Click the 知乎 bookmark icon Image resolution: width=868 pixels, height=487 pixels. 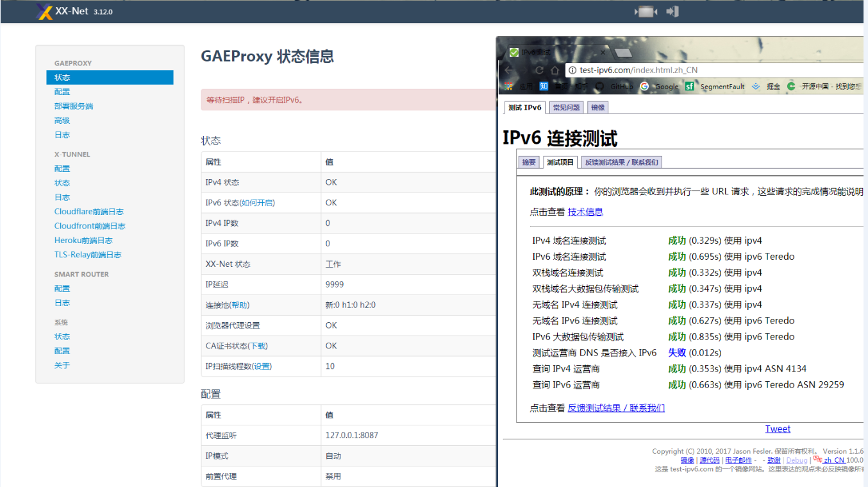(544, 86)
